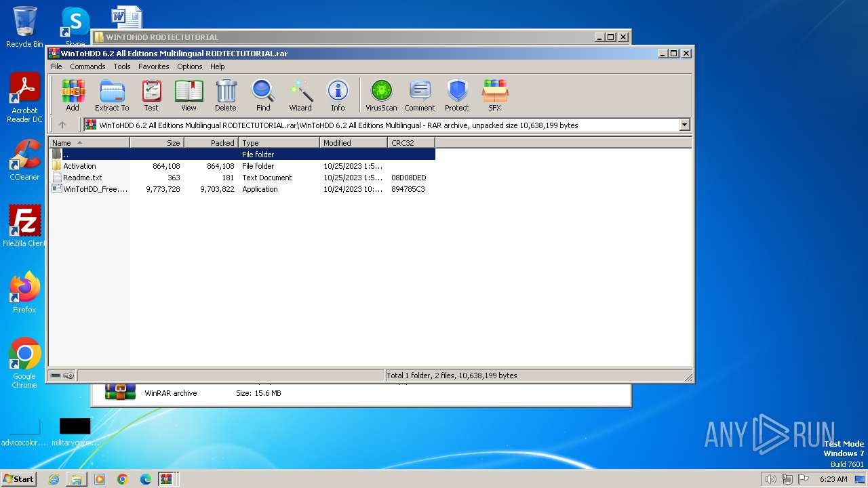Select the parent folder '..' row

[242, 155]
